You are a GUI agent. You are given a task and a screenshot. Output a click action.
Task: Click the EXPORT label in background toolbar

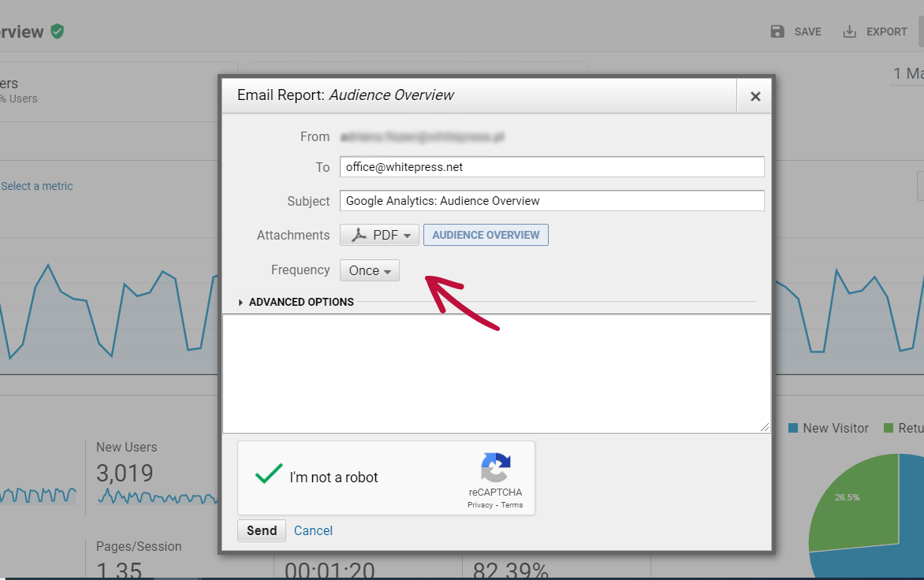[886, 32]
